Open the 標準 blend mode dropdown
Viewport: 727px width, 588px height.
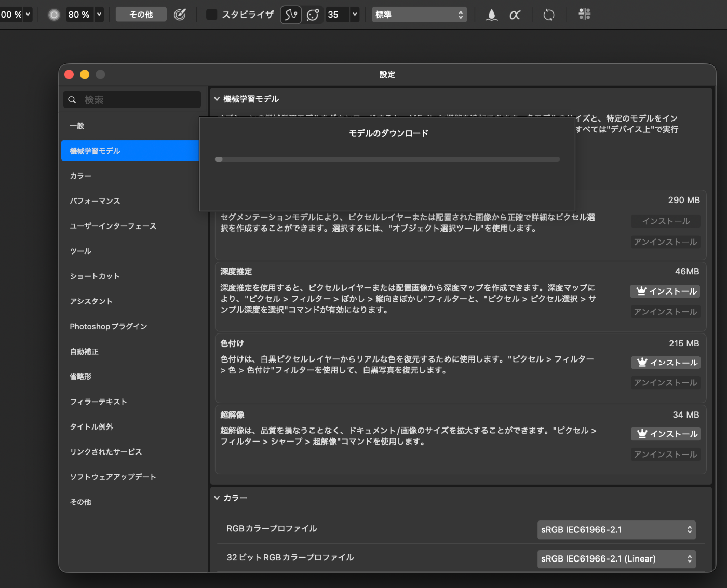click(419, 15)
